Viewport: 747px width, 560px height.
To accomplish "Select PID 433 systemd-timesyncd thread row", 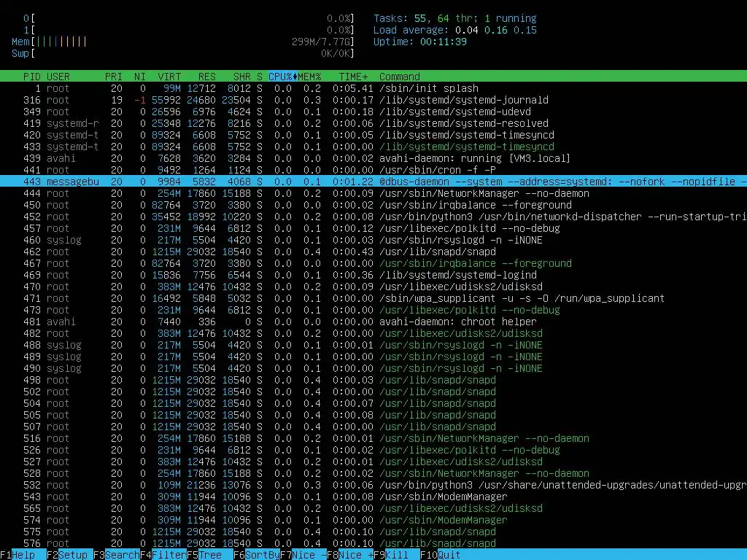I will [x=373, y=147].
